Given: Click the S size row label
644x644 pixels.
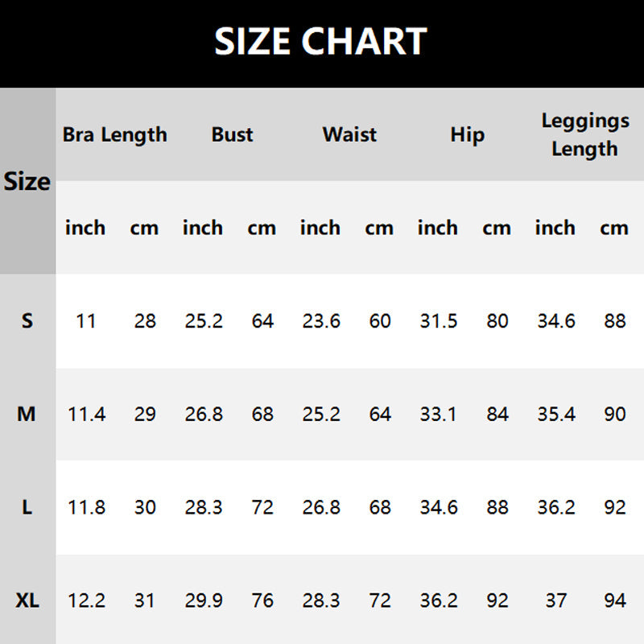Looking at the screenshot, I should click(x=27, y=321).
